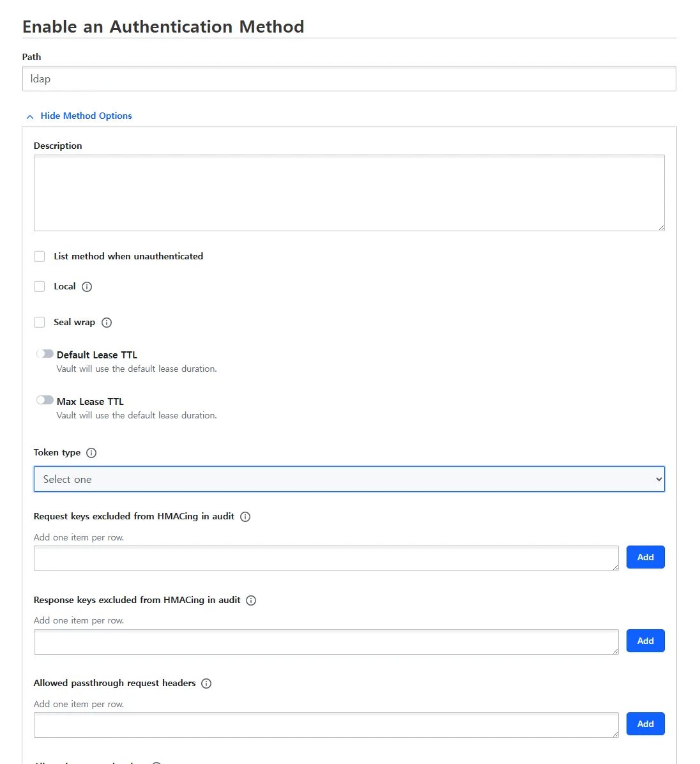Enable the Local checkbox
The height and width of the screenshot is (764, 700).
(x=40, y=286)
